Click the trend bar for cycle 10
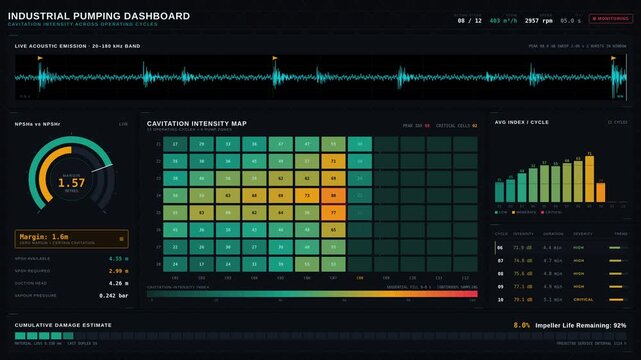 click(617, 300)
